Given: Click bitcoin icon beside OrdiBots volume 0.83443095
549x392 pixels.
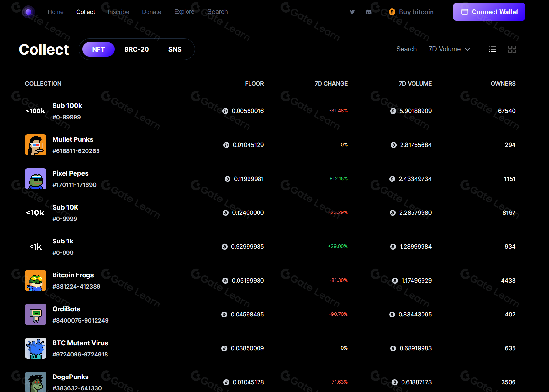Looking at the screenshot, I should tap(392, 315).
